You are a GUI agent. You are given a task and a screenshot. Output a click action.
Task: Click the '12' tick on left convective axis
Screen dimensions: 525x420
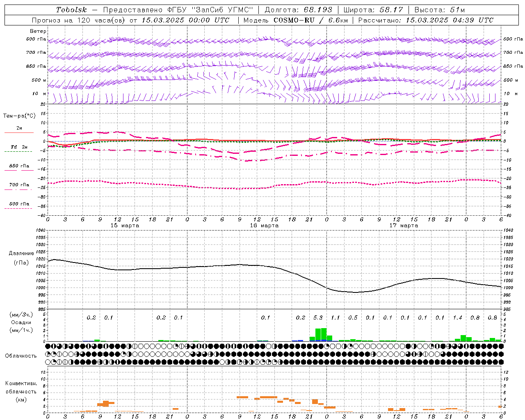43,372
